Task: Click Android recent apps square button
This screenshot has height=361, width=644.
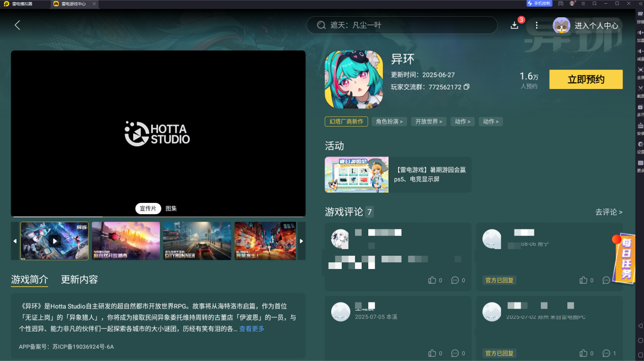Action: [640, 354]
